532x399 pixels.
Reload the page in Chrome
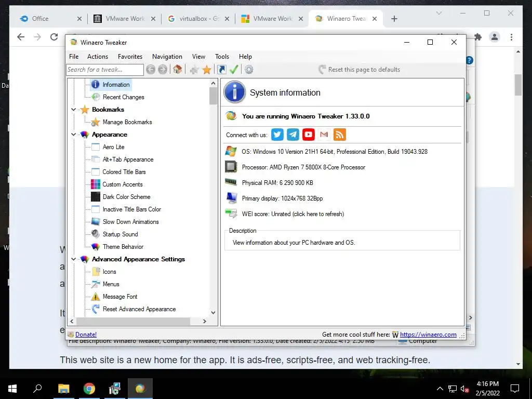(54, 37)
